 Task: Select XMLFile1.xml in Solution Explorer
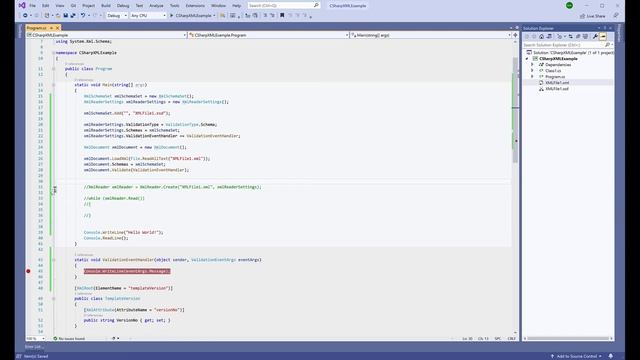[557, 82]
